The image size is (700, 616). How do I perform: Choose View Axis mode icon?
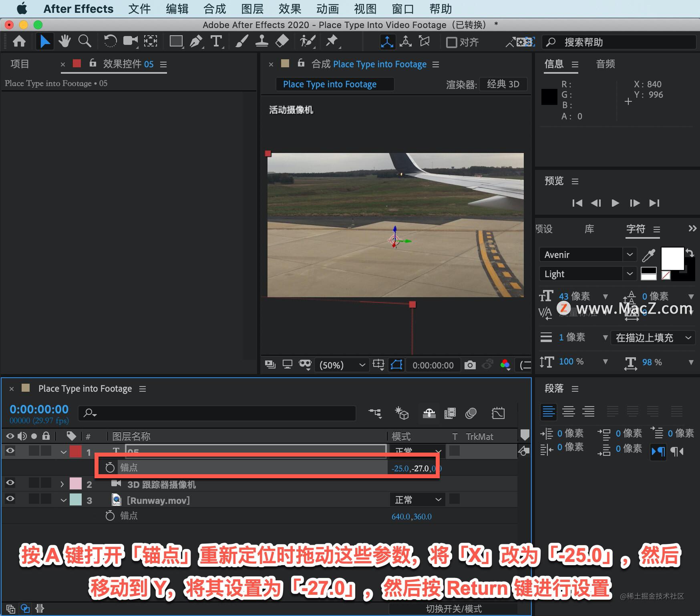point(424,42)
